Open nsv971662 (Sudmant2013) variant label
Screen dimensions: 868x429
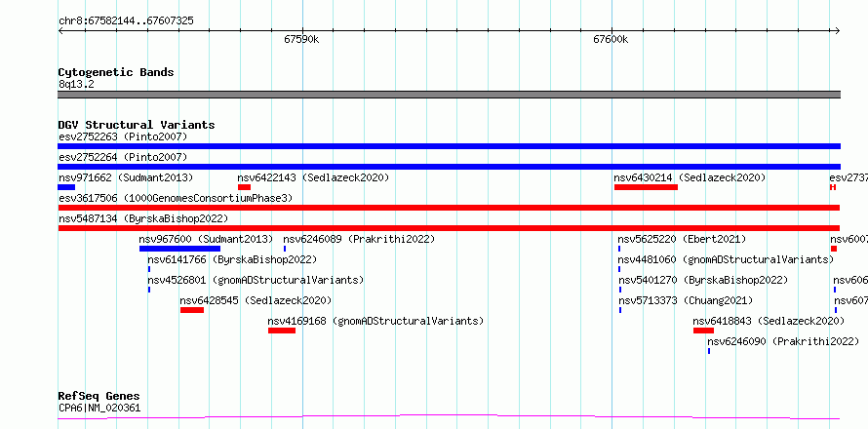pyautogui.click(x=126, y=177)
